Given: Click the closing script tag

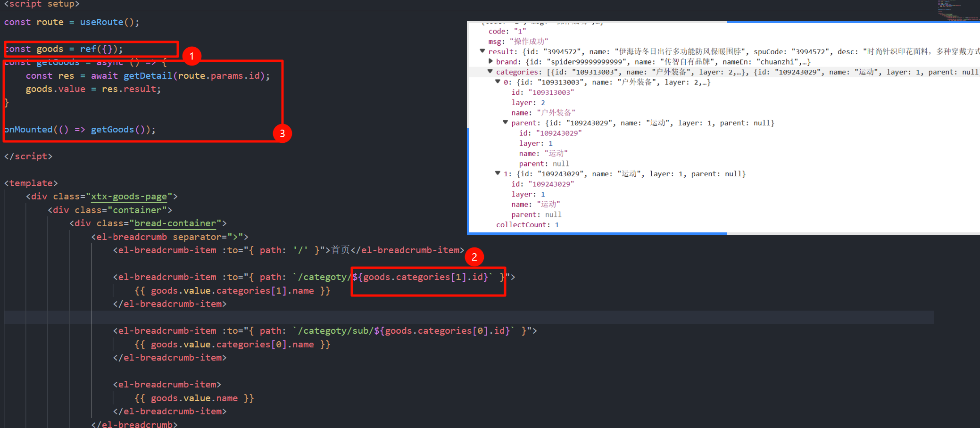Looking at the screenshot, I should click(28, 156).
